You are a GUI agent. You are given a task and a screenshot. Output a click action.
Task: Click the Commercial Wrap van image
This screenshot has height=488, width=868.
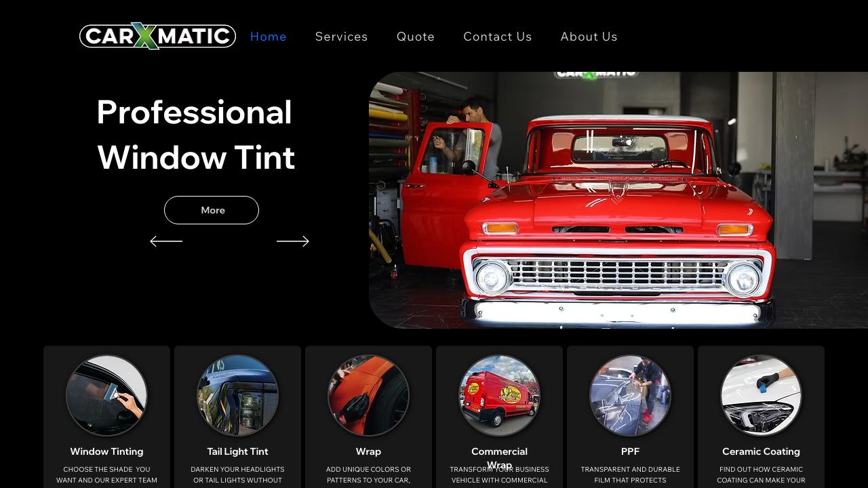499,396
